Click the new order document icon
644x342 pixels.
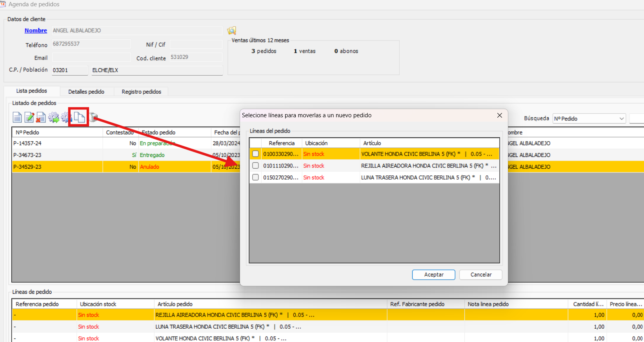tap(17, 117)
